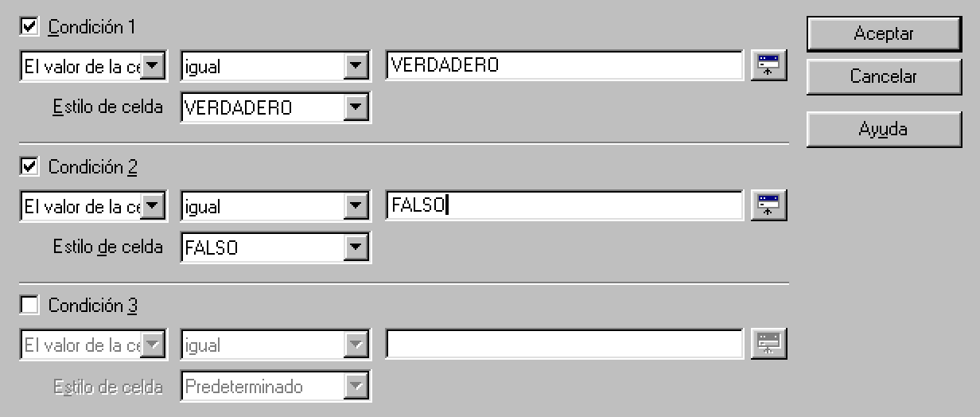Expand the 'igual' operator dropdown in Condición 2

tap(356, 207)
